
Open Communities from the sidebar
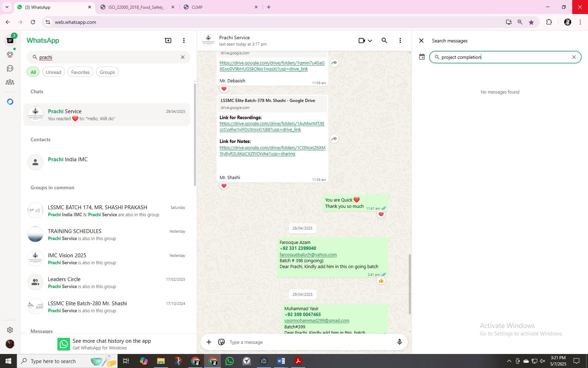10,82
